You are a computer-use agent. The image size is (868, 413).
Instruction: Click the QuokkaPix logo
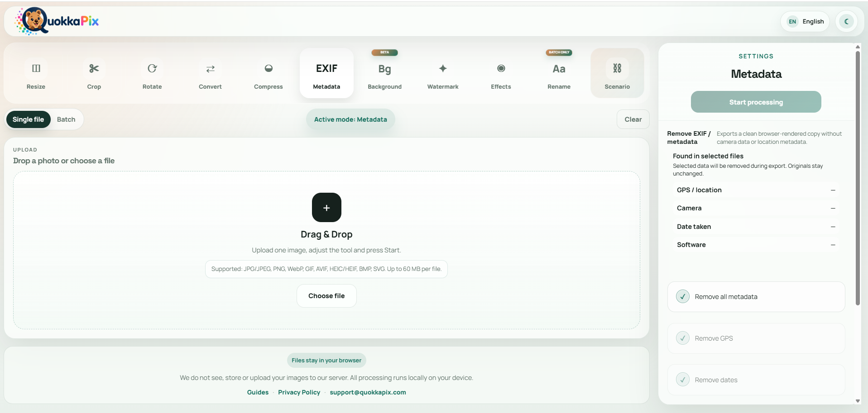click(x=57, y=21)
